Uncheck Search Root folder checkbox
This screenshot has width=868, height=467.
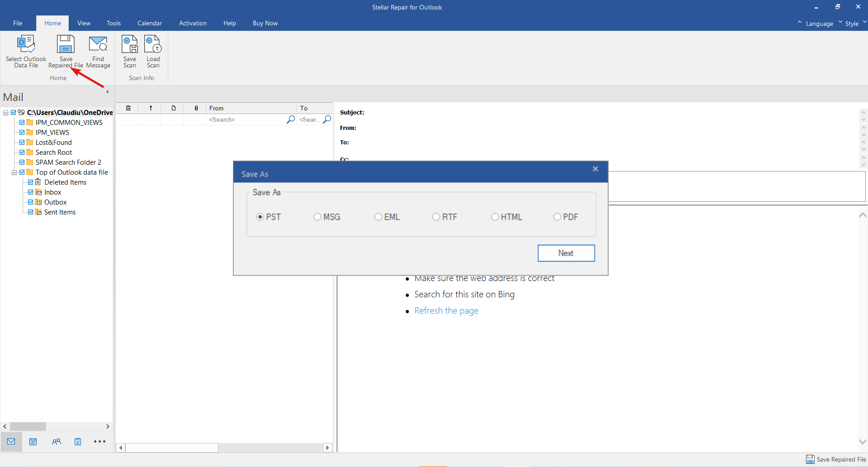coord(22,152)
